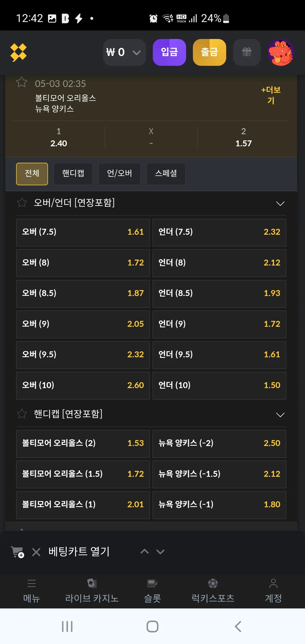Image resolution: width=305 pixels, height=644 pixels.
Task: Favorite the 볼티모어 오리올스 match star
Action: click(22, 82)
